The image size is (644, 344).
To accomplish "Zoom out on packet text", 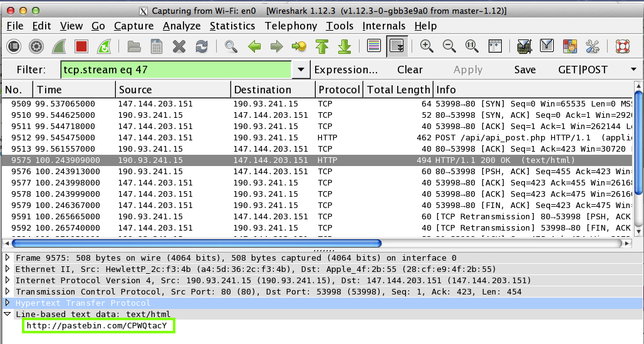I will [449, 46].
